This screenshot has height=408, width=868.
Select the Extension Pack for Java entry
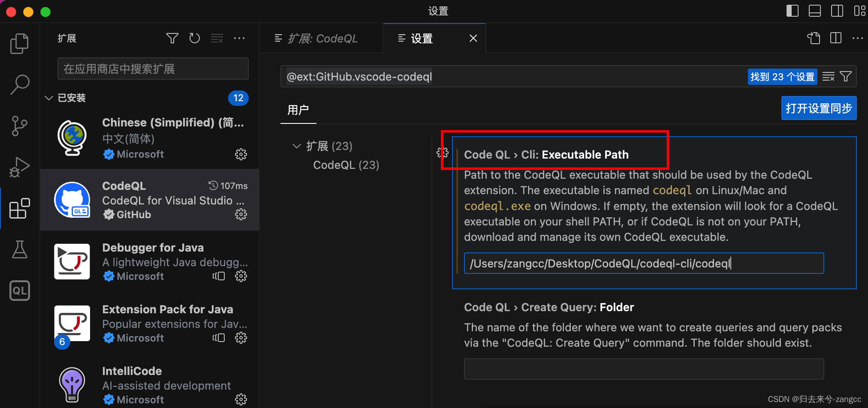pyautogui.click(x=150, y=323)
